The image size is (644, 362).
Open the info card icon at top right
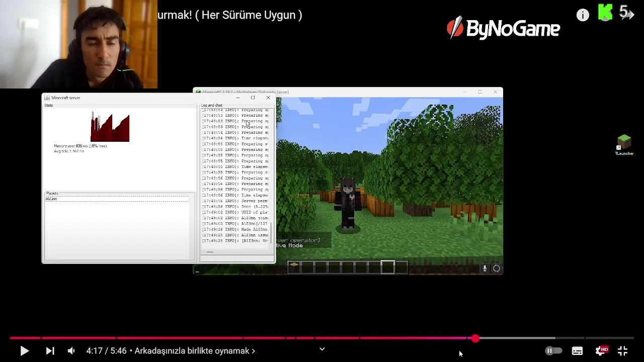click(583, 15)
